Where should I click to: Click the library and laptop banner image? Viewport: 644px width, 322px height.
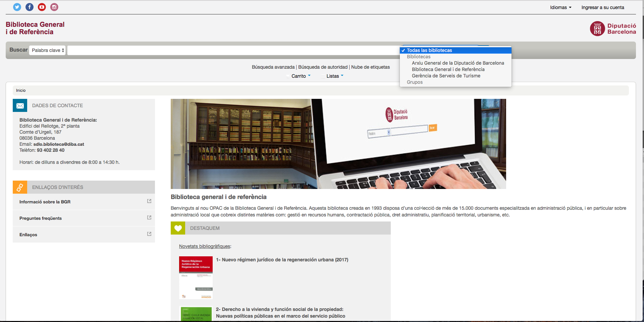tap(338, 144)
